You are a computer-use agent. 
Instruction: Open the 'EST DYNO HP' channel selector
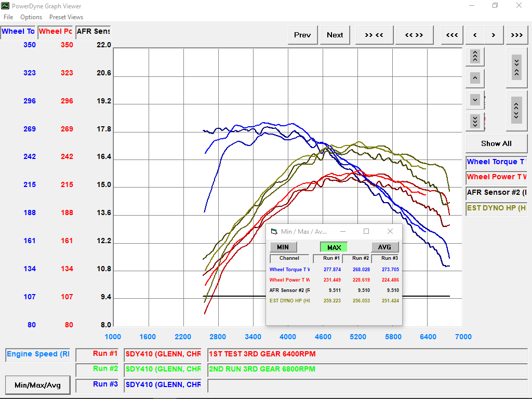[x=496, y=208]
